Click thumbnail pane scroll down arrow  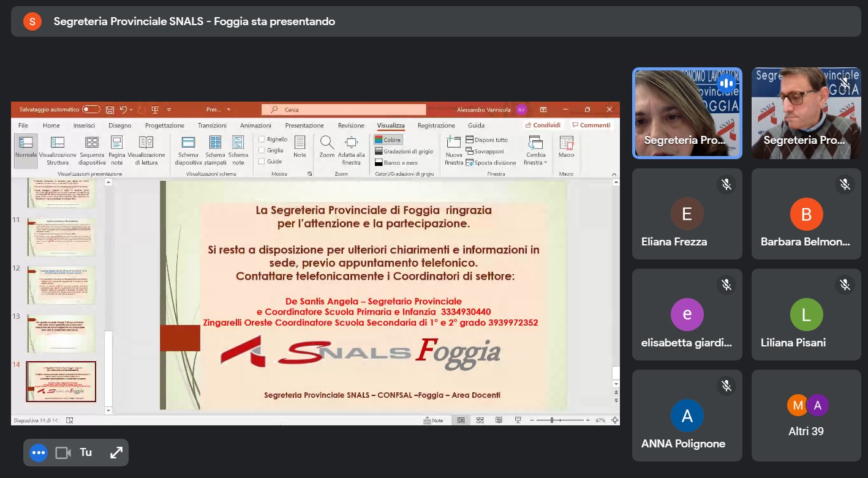coord(108,411)
